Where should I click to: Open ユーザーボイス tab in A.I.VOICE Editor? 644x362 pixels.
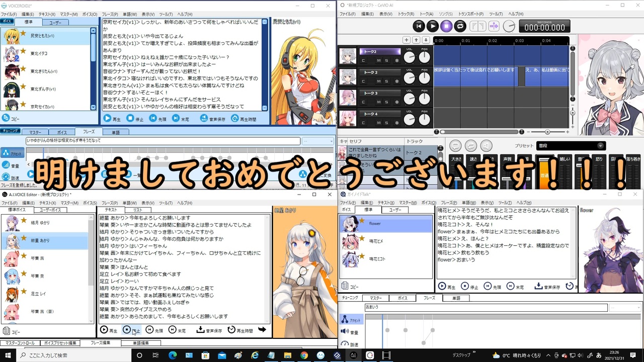(49, 210)
